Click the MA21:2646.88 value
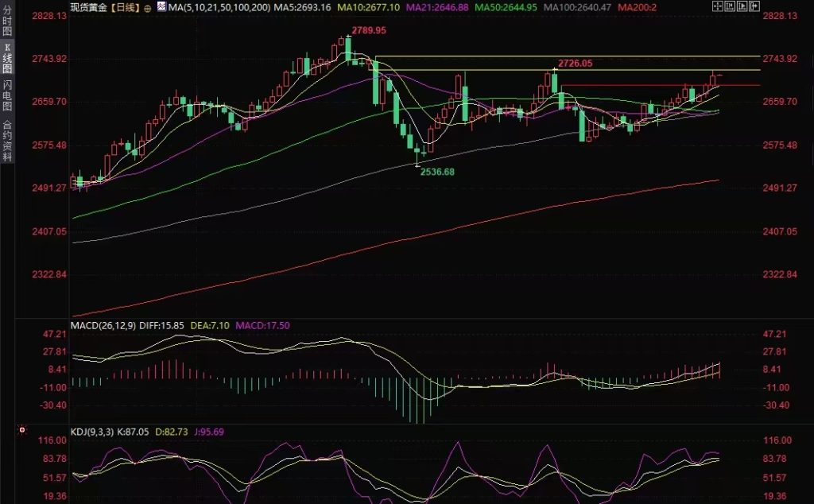The image size is (814, 504). pos(437,7)
